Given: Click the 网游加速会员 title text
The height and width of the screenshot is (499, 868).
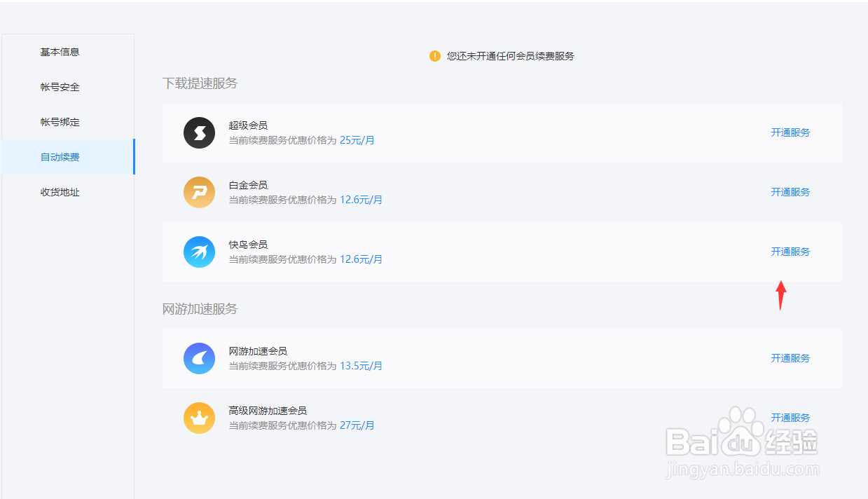Looking at the screenshot, I should 258,351.
